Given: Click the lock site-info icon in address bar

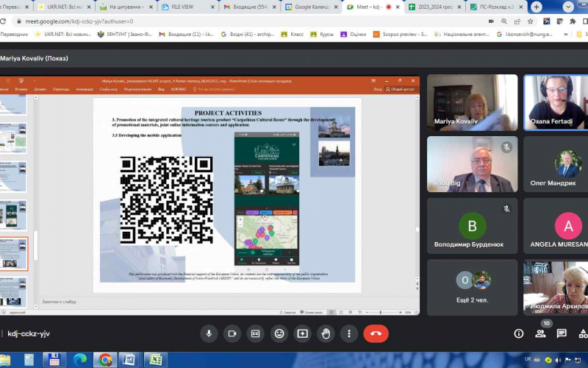Looking at the screenshot, I should point(19,21).
